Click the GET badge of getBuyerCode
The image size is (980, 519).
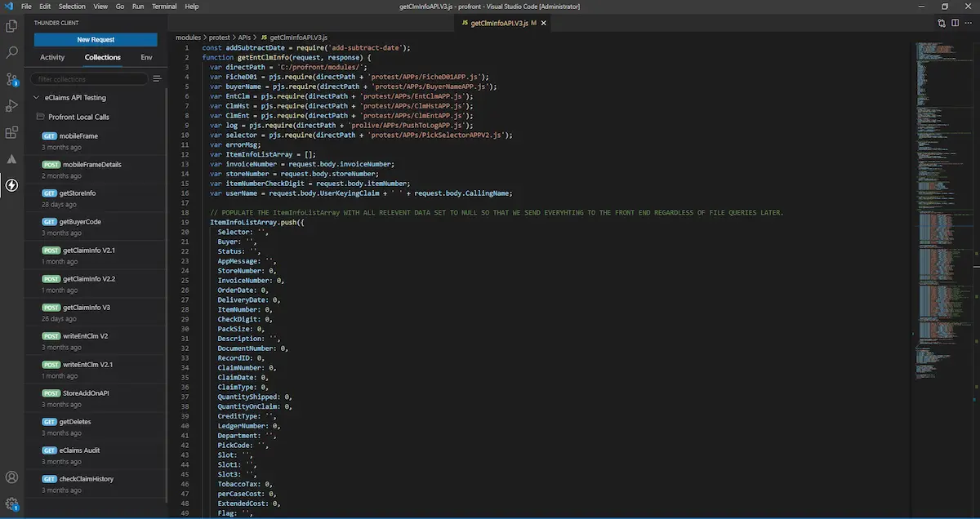(x=49, y=222)
